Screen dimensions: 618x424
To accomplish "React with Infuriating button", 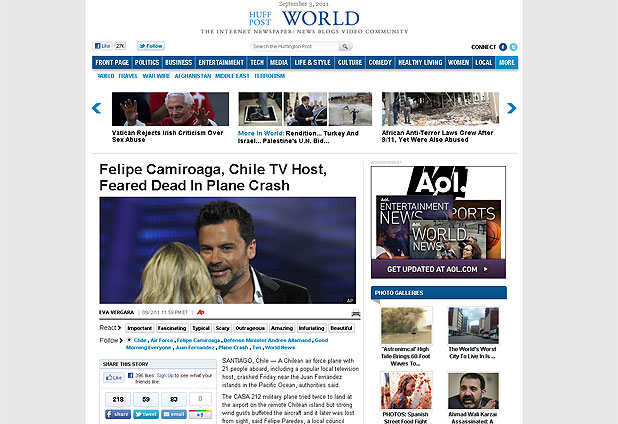I will click(x=311, y=328).
